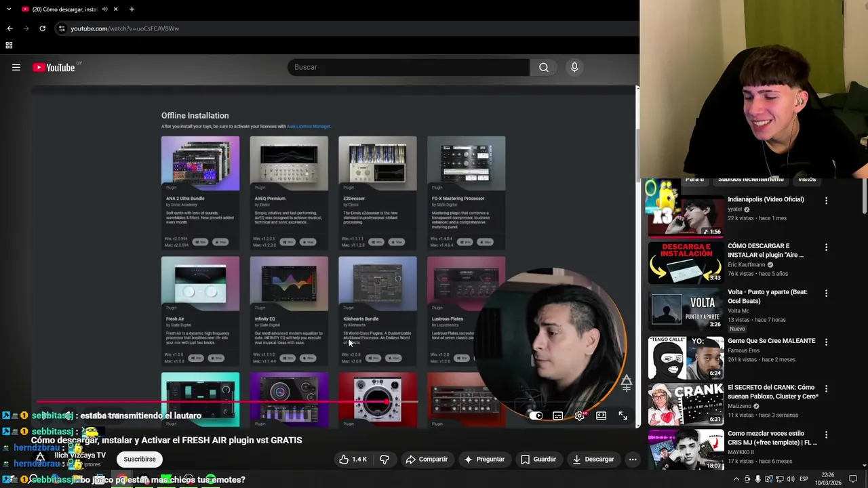The height and width of the screenshot is (488, 868).
Task: Select the 'Subidos recientemente' filter chip
Action: [751, 179]
